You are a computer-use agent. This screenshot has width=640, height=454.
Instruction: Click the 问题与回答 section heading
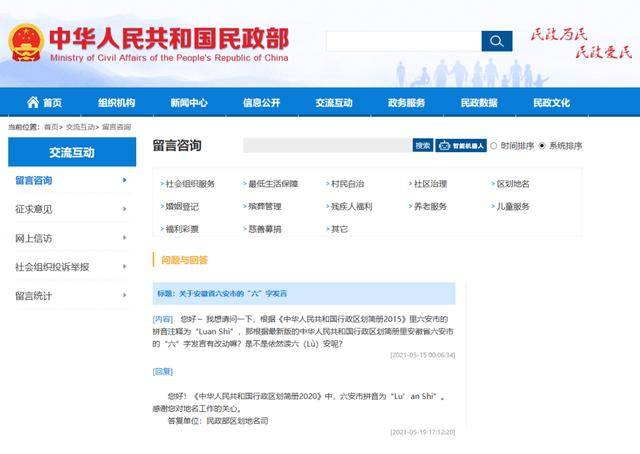[184, 260]
